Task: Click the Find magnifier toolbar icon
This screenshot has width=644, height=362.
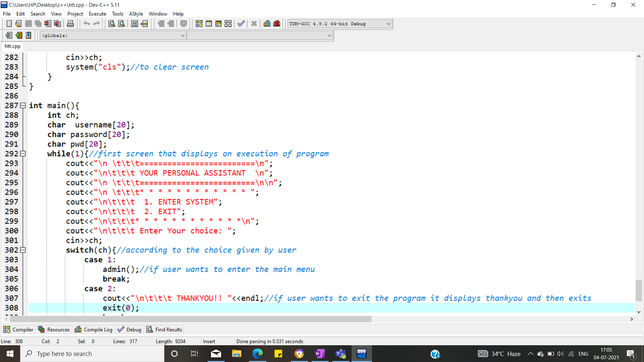Action: tap(112, 23)
